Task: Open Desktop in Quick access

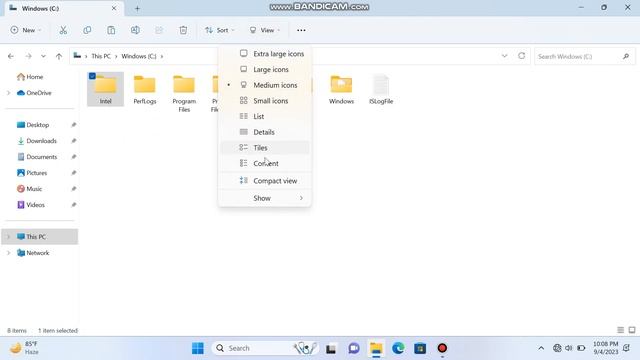Action: (x=33, y=125)
